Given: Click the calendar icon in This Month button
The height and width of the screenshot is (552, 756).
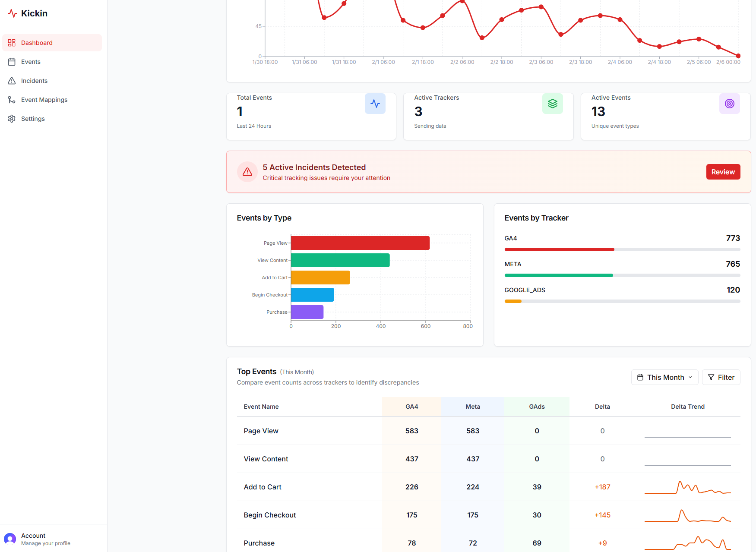Looking at the screenshot, I should point(640,377).
